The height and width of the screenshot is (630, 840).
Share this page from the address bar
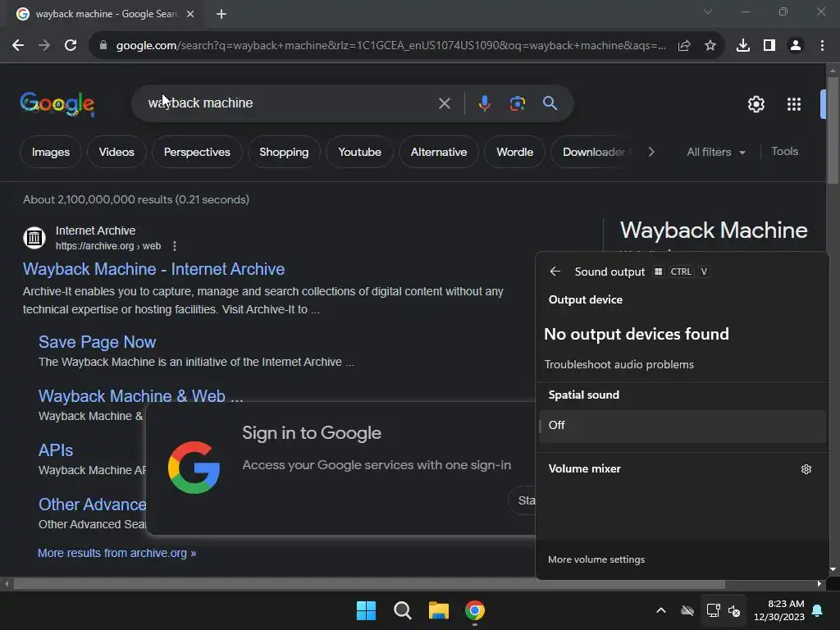(x=684, y=46)
